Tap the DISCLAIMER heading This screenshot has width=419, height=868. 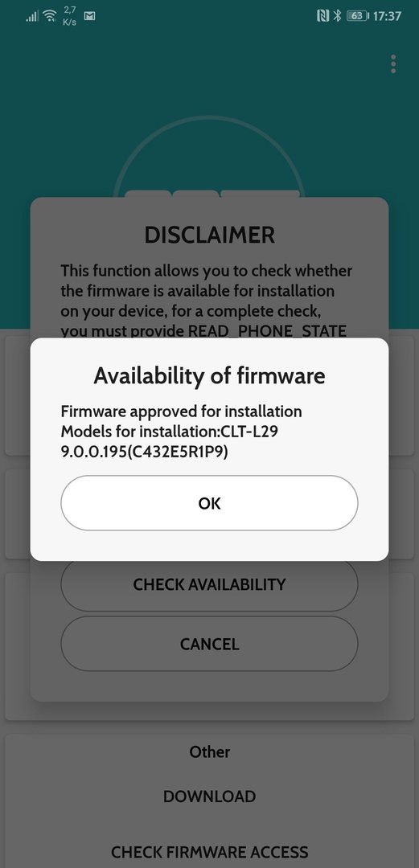pos(209,235)
